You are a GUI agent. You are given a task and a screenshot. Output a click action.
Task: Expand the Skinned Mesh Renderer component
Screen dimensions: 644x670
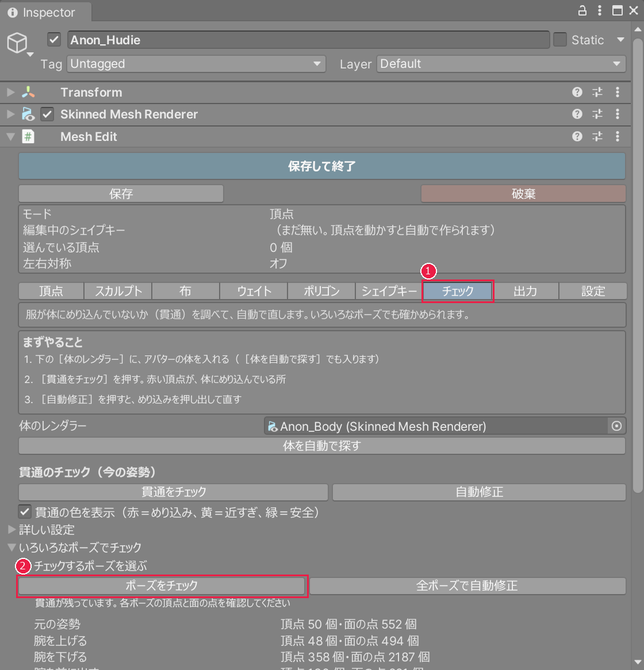[x=11, y=114]
